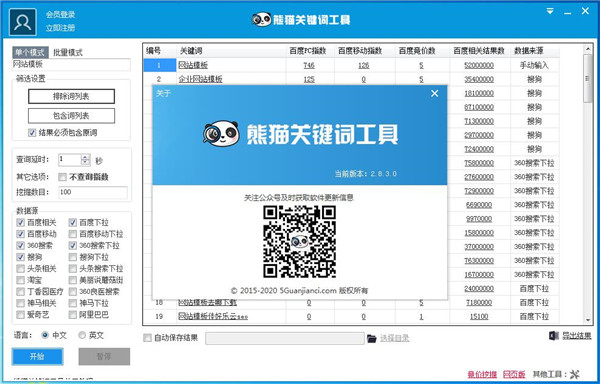Toggle 百度移动 data source checkbox
The height and width of the screenshot is (384, 600).
(20, 234)
